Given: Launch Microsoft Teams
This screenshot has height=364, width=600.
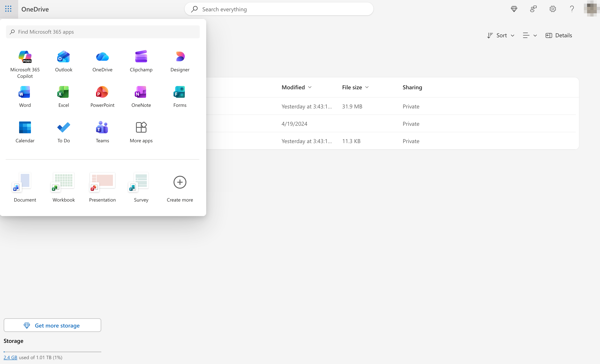Looking at the screenshot, I should tap(102, 132).
